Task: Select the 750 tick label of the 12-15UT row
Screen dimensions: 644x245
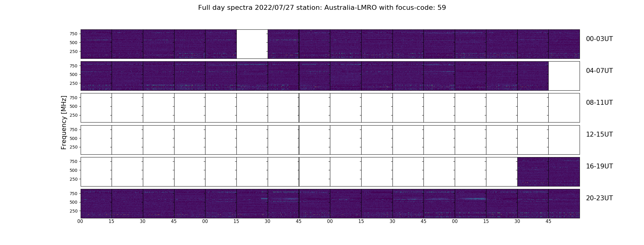Action: 73,130
